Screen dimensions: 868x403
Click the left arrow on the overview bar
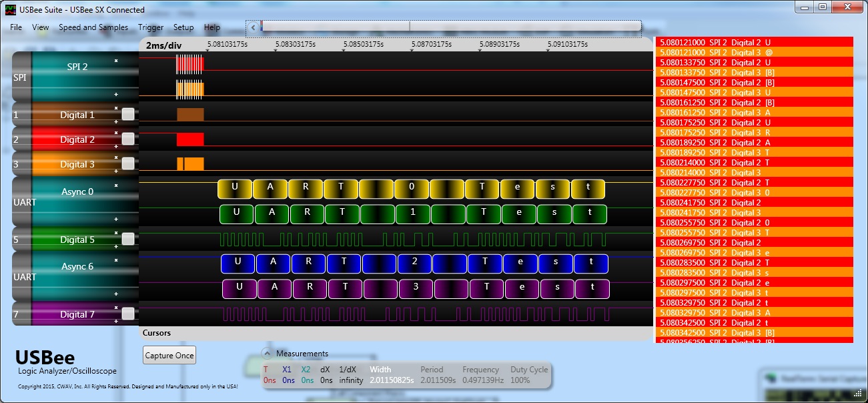253,27
